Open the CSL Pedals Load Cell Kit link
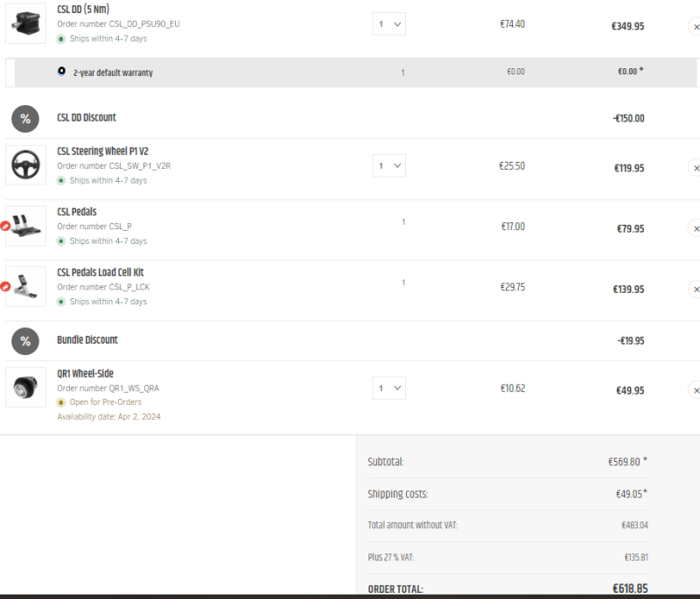Viewport: 700px width, 599px height. click(x=101, y=272)
